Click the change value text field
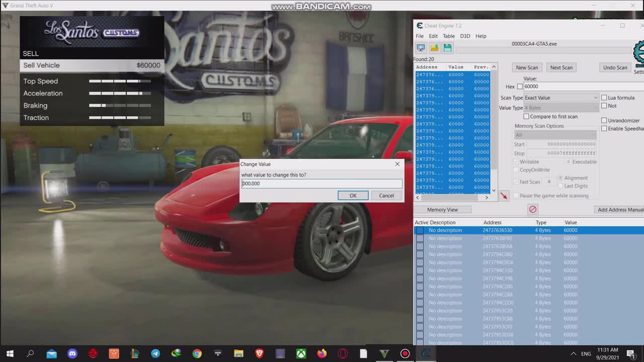This screenshot has height=362, width=644. 322,184
